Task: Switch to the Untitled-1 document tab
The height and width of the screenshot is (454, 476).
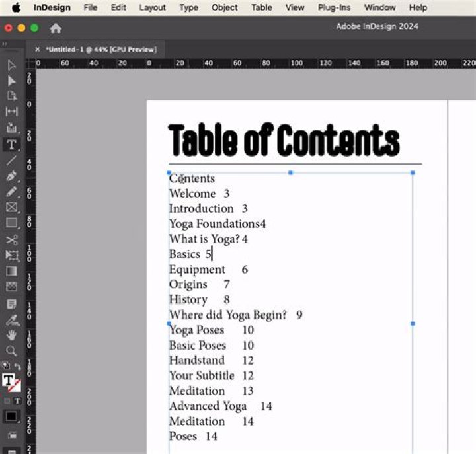Action: 101,50
